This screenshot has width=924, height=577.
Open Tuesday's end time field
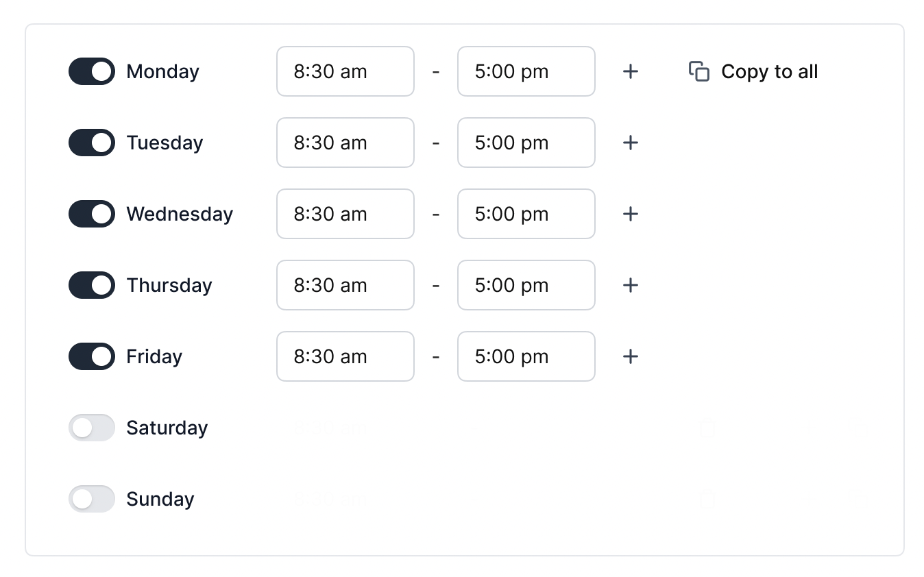526,143
